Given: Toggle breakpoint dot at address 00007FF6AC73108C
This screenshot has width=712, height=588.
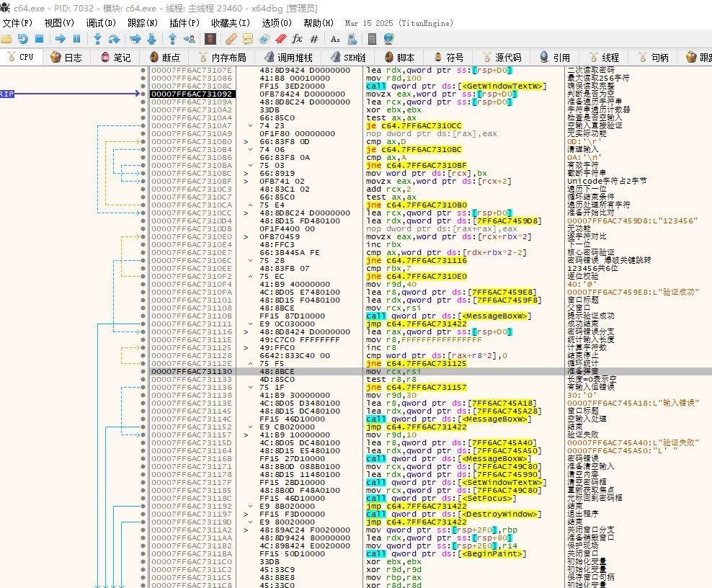Looking at the screenshot, I should point(143,86).
